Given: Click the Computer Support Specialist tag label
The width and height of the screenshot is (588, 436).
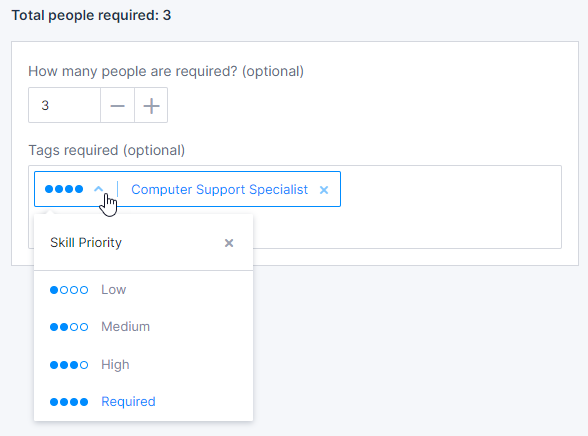Looking at the screenshot, I should click(219, 190).
